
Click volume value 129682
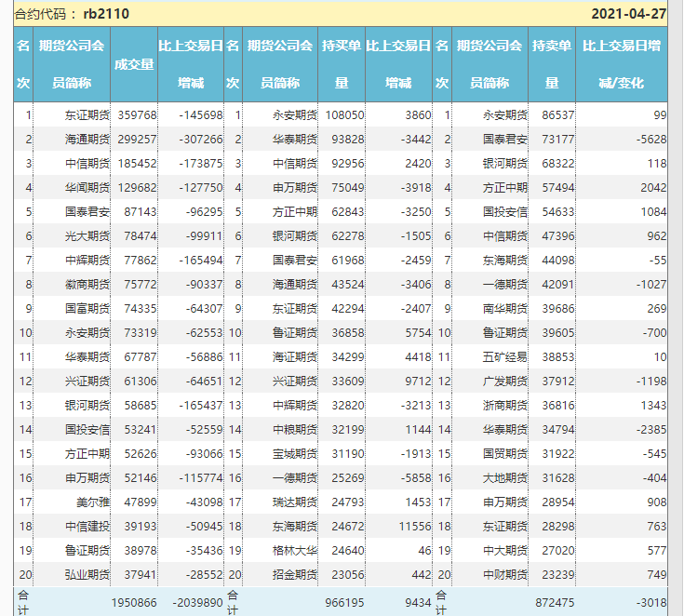137,188
